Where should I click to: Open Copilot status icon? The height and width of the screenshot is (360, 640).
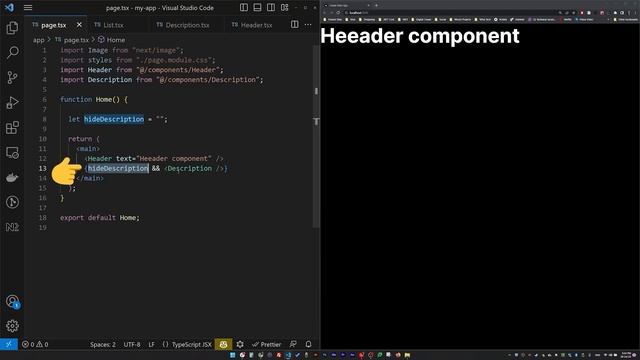click(223, 344)
